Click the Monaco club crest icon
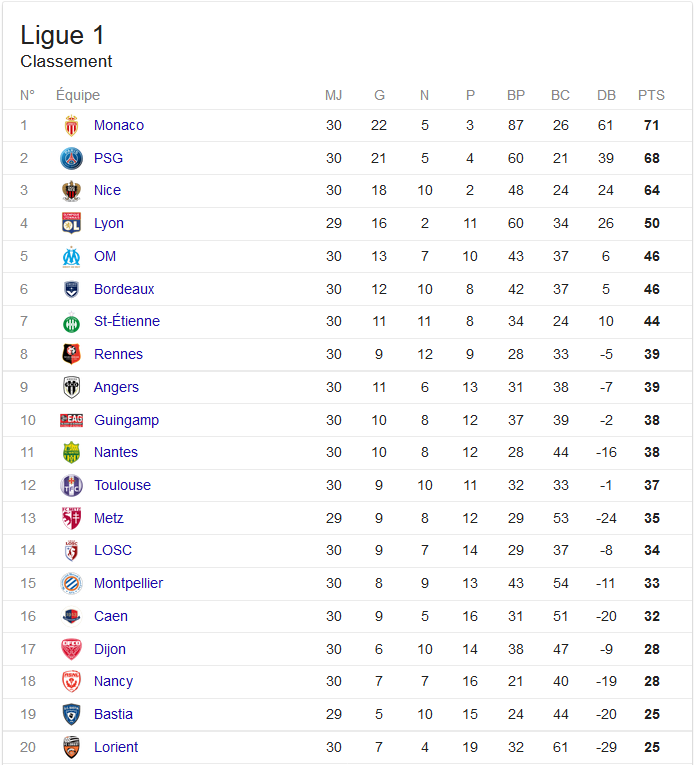Screen dimensions: 694x765 pos(71,125)
